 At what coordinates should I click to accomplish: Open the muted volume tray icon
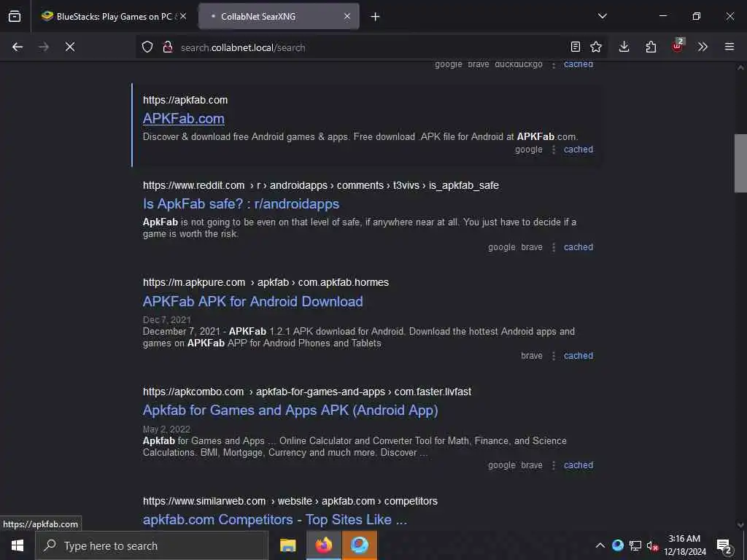point(652,545)
